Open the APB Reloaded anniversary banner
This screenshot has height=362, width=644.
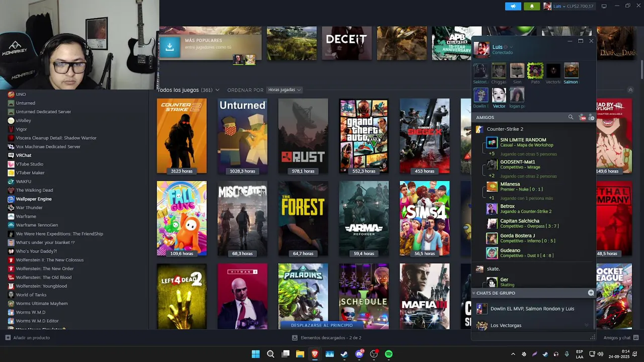pos(456,44)
